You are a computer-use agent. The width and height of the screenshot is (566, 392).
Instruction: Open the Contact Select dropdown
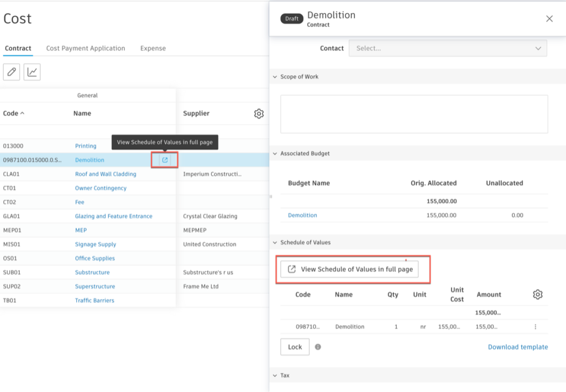pyautogui.click(x=448, y=48)
